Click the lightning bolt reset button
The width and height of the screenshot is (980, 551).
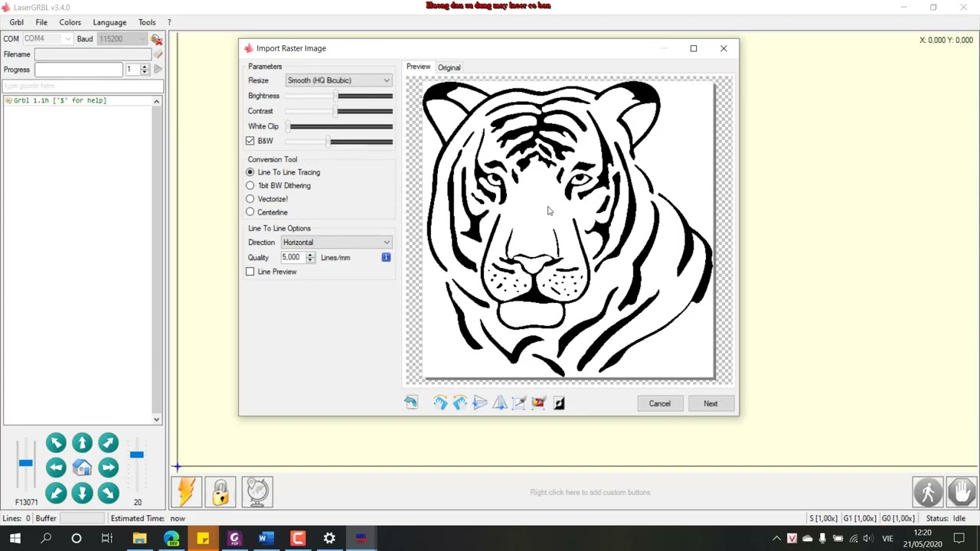click(x=186, y=492)
